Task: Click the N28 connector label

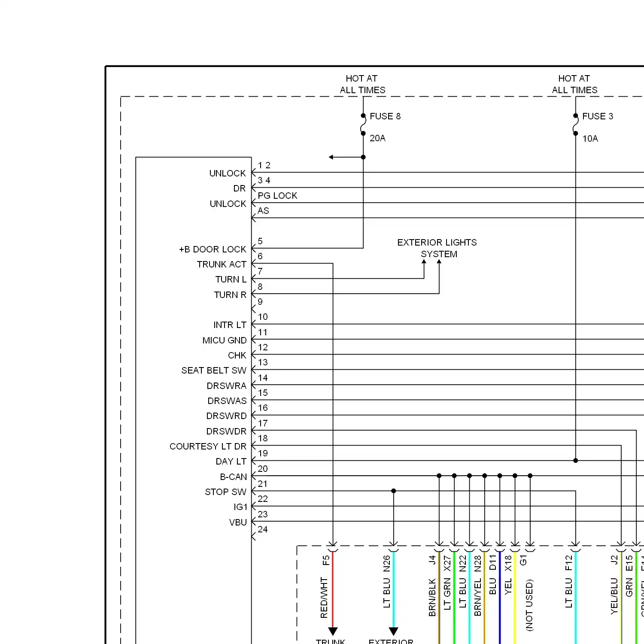Action: point(477,564)
